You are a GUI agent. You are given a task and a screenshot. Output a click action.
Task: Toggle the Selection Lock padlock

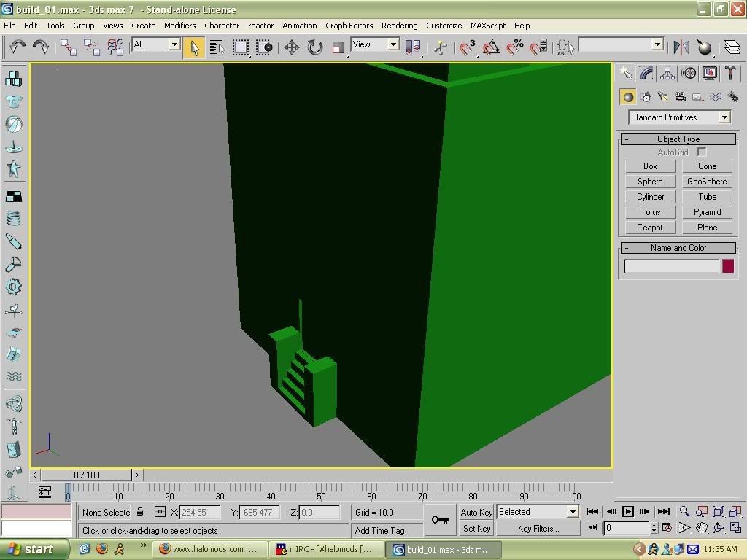point(140,512)
